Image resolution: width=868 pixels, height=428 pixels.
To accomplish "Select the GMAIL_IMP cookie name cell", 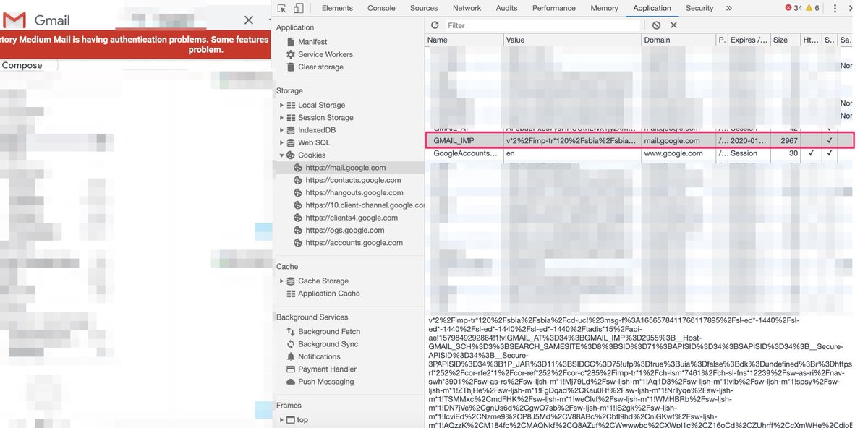I will point(464,140).
